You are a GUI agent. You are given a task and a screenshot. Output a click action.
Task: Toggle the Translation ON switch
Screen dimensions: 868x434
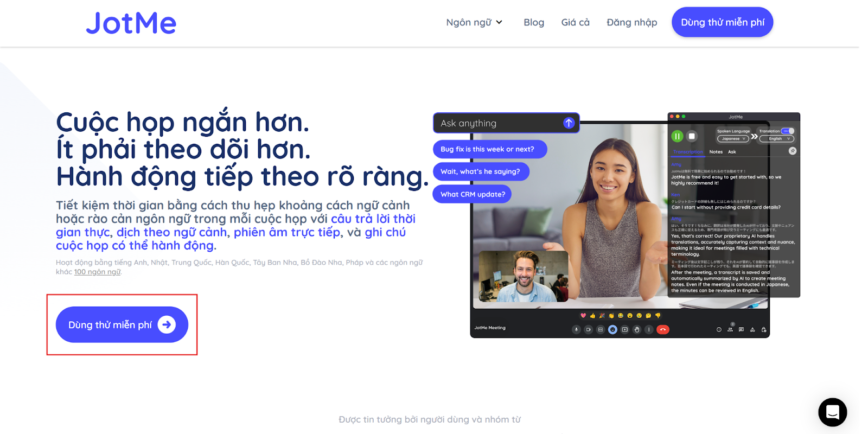(788, 131)
